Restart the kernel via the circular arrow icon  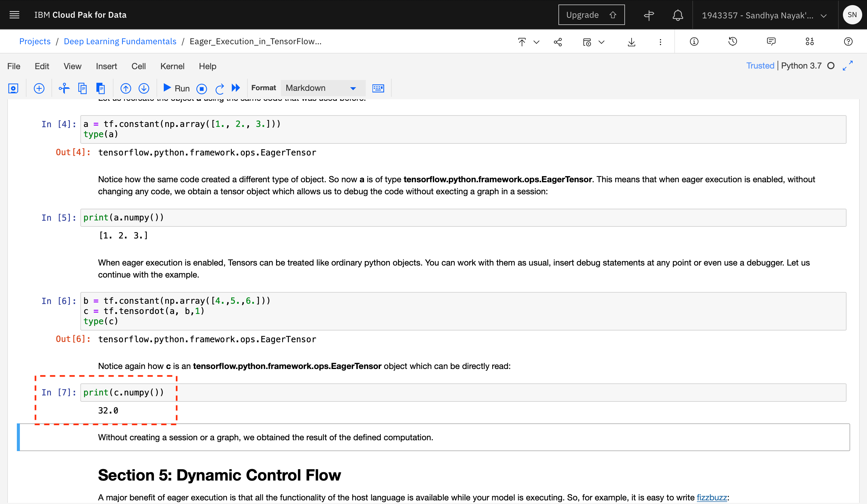pyautogui.click(x=219, y=89)
